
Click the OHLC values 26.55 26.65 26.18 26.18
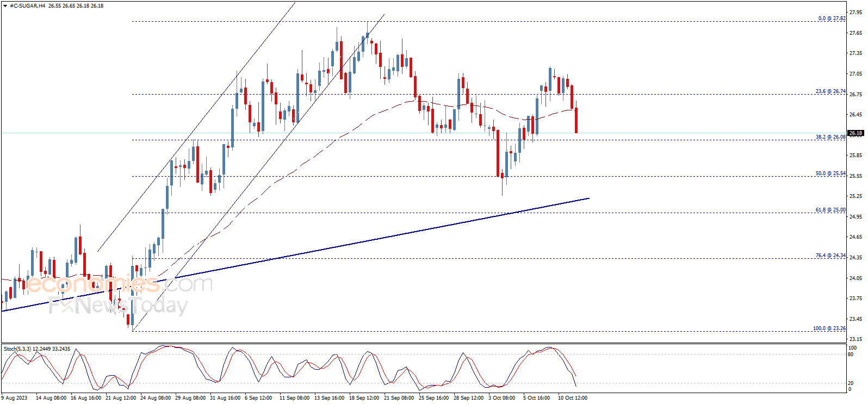[x=76, y=6]
